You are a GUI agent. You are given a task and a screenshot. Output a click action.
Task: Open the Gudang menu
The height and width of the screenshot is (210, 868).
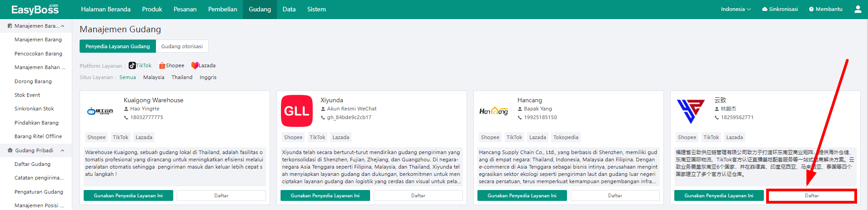pos(260,9)
